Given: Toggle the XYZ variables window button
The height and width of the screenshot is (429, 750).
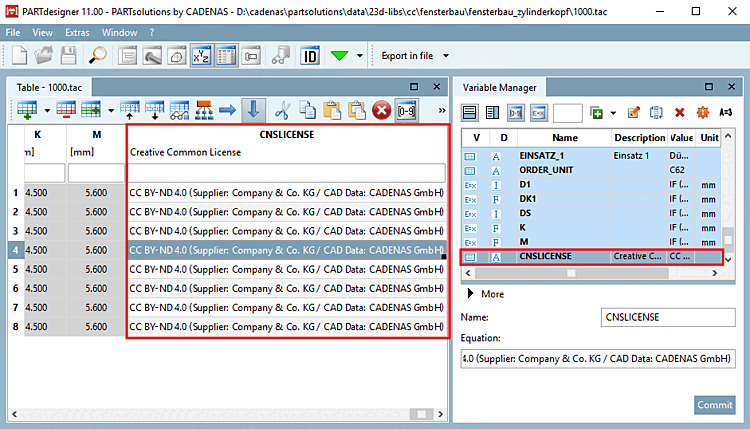Looking at the screenshot, I should tap(201, 56).
